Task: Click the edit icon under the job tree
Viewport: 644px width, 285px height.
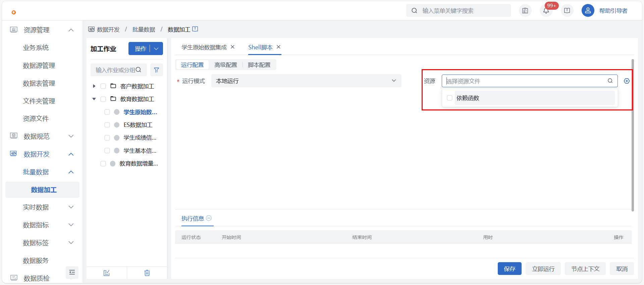Action: point(107,273)
